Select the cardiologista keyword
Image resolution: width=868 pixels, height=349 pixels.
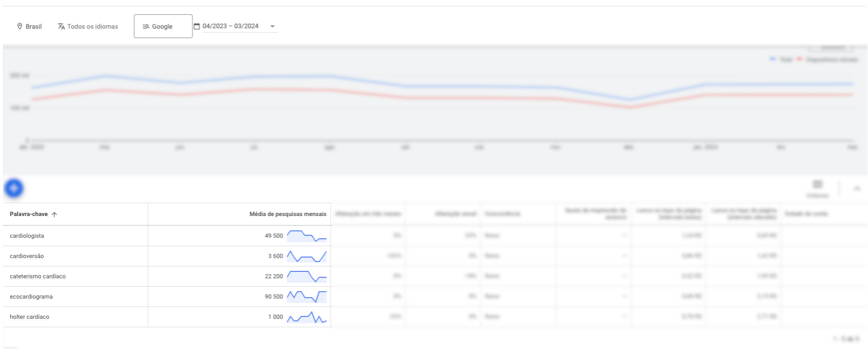coord(27,236)
